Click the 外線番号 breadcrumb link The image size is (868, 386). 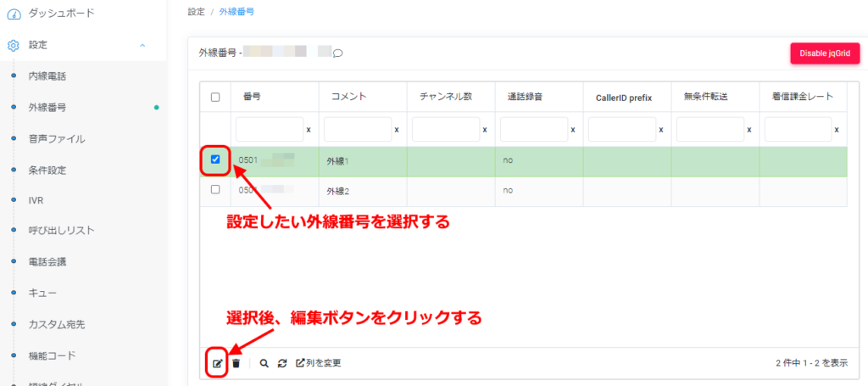[236, 12]
